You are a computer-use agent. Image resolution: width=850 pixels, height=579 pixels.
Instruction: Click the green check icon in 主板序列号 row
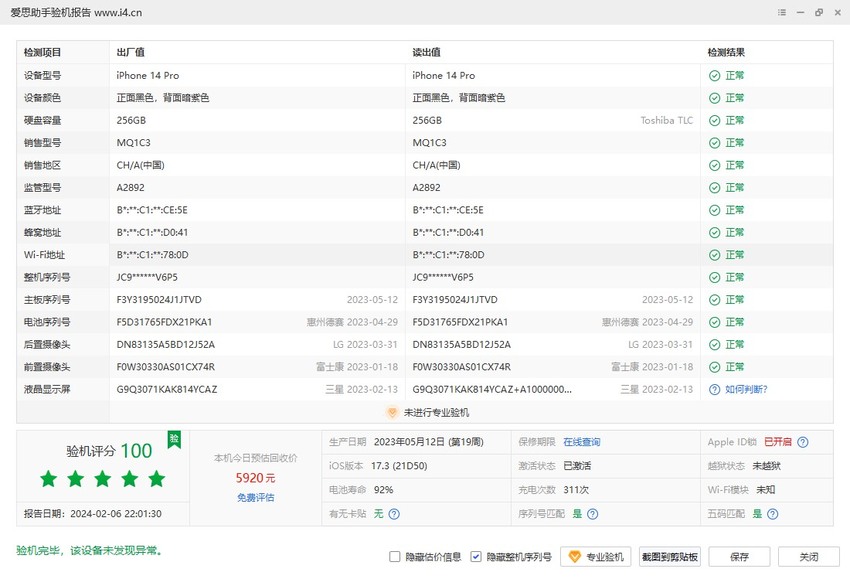[x=714, y=300]
